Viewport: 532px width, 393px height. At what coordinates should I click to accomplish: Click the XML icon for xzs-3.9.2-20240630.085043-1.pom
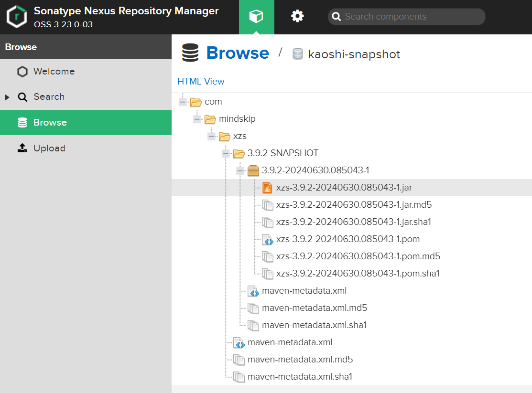[x=267, y=239]
